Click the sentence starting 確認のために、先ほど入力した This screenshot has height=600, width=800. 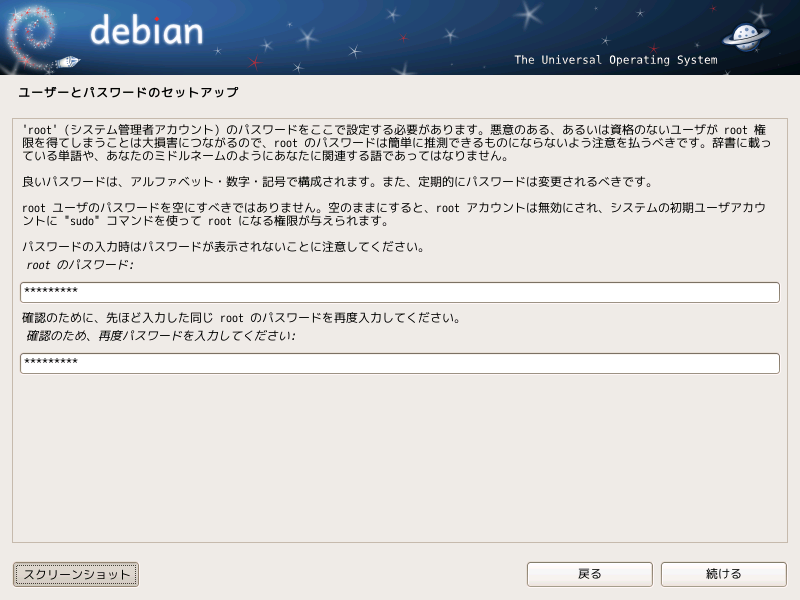tap(241, 318)
